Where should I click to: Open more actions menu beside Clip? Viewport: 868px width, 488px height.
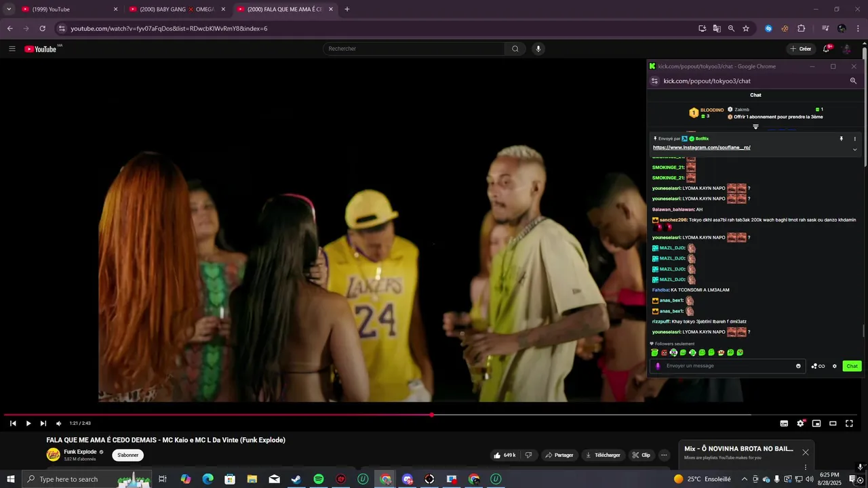tap(665, 455)
